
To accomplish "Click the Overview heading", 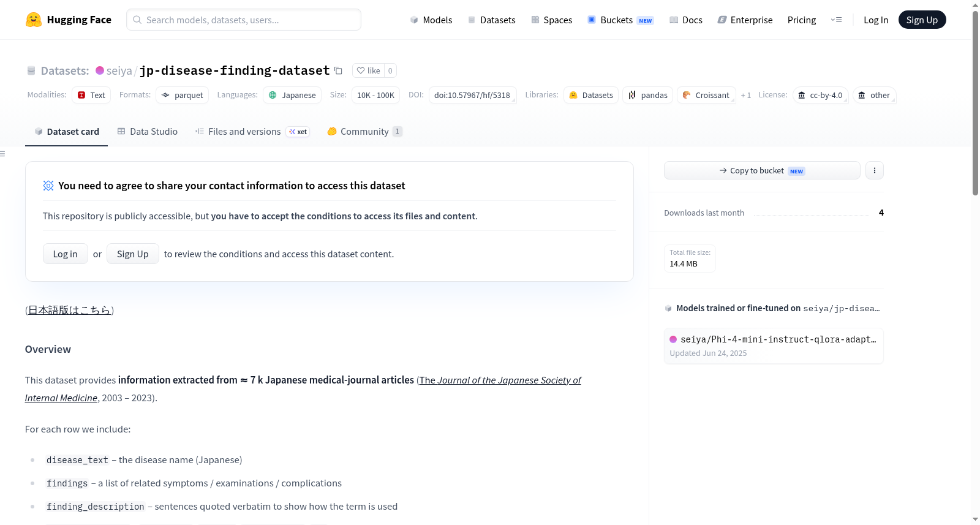I will (x=48, y=349).
